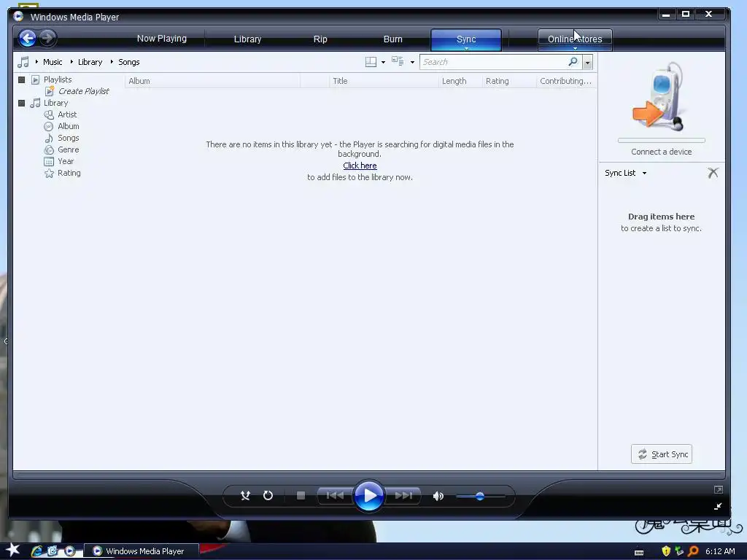Select Artist in the library tree
This screenshot has height=560, width=747.
[x=66, y=114]
